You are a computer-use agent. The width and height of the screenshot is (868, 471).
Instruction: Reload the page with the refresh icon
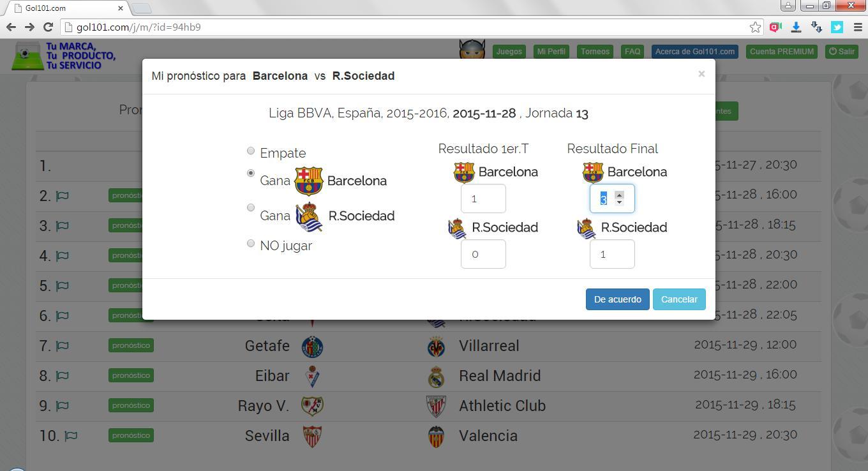[x=48, y=27]
